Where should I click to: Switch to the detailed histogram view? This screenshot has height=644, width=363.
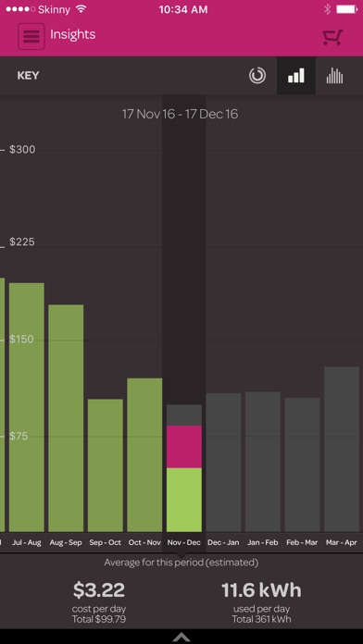334,76
